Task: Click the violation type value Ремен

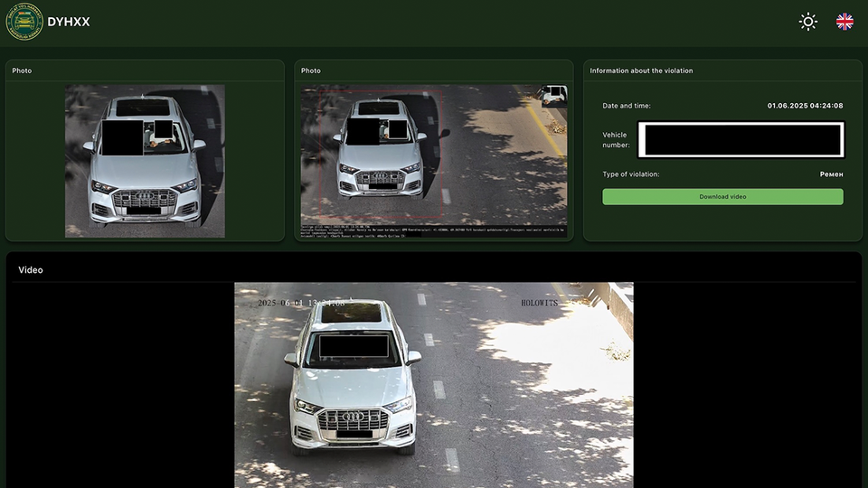Action: tap(831, 174)
